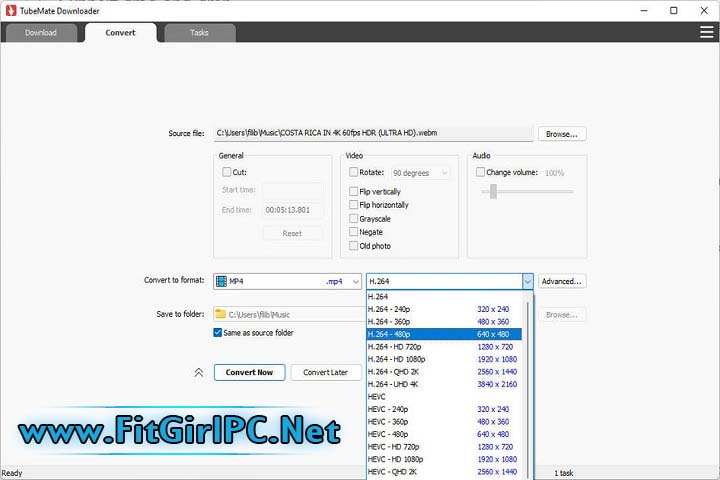Tick the Flip vertically option
720x480 pixels.
click(x=353, y=191)
